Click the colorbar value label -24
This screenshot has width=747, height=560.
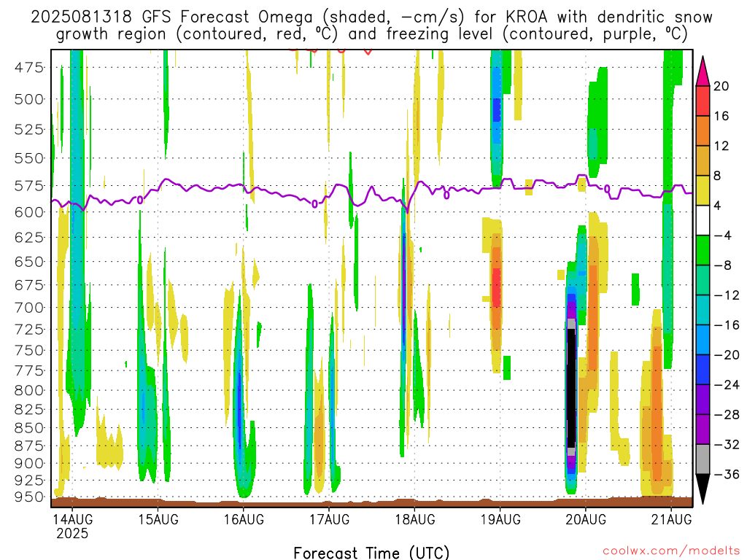click(x=727, y=385)
